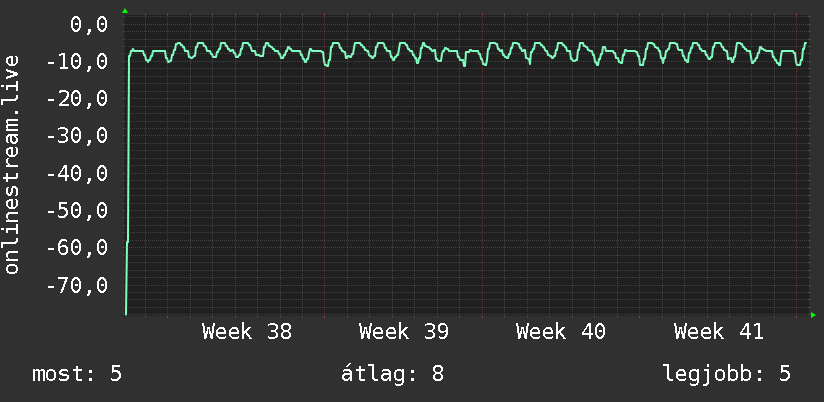Viewport: 824px width, 402px height.
Task: Click the '-50,0' y-axis value
Action: pos(77,211)
